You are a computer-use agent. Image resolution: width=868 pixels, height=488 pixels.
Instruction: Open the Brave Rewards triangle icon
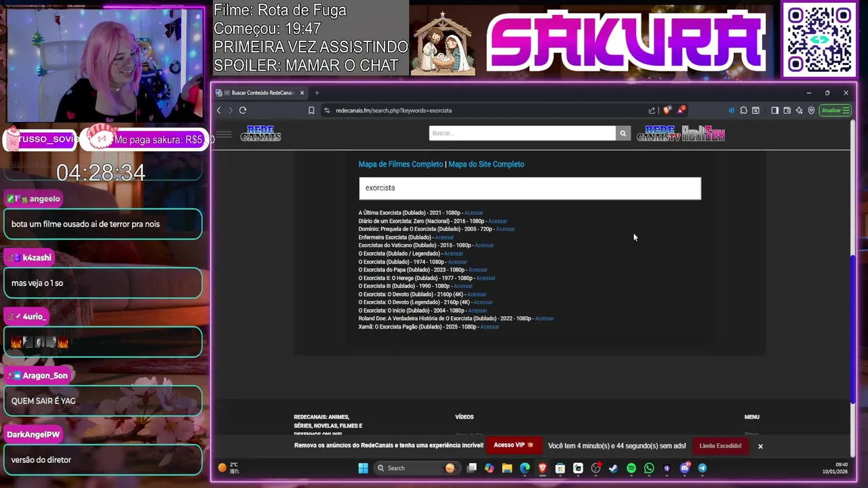[682, 110]
